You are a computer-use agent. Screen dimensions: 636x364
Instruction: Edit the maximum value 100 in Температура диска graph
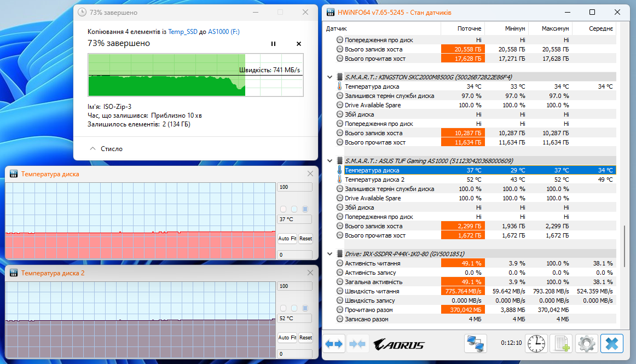(x=294, y=187)
